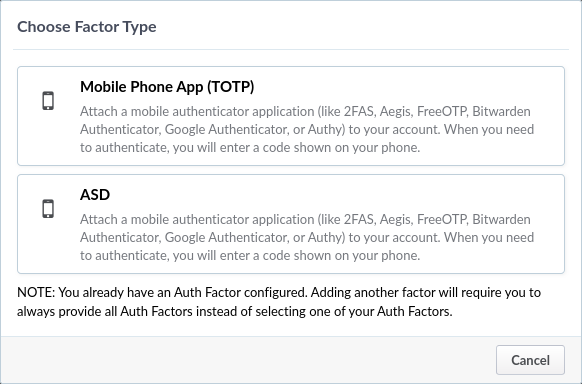Click the empty footer area left of Cancel
Viewport: 582px width, 384px height.
point(248,360)
